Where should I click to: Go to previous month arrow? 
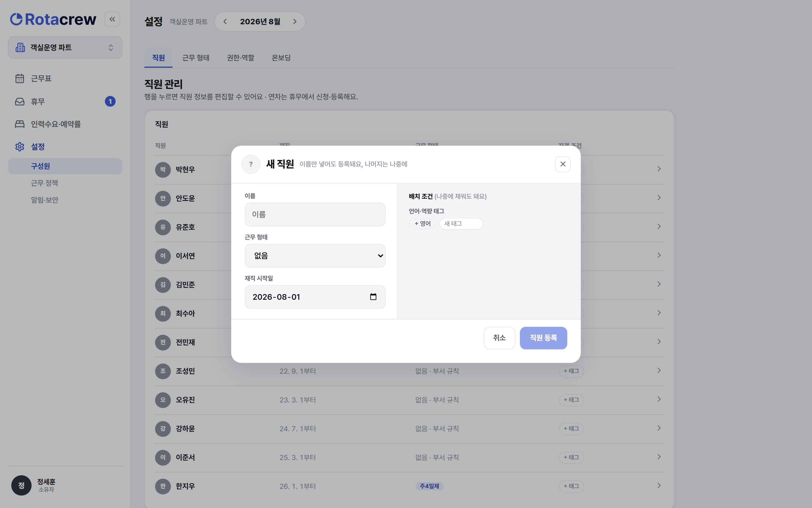tap(225, 21)
